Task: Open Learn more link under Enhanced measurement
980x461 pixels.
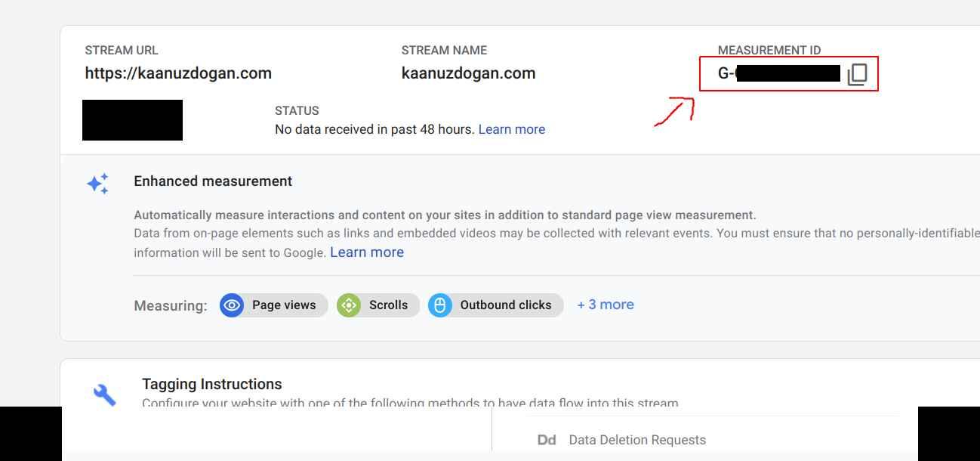Action: pyautogui.click(x=367, y=252)
